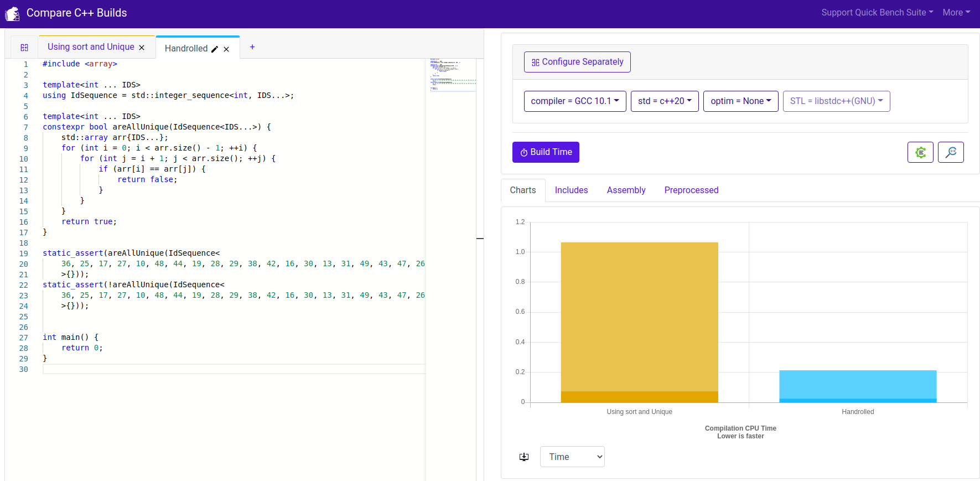This screenshot has width=980, height=481.
Task: Click the blue Handrolled chart bar
Action: pyautogui.click(x=858, y=386)
